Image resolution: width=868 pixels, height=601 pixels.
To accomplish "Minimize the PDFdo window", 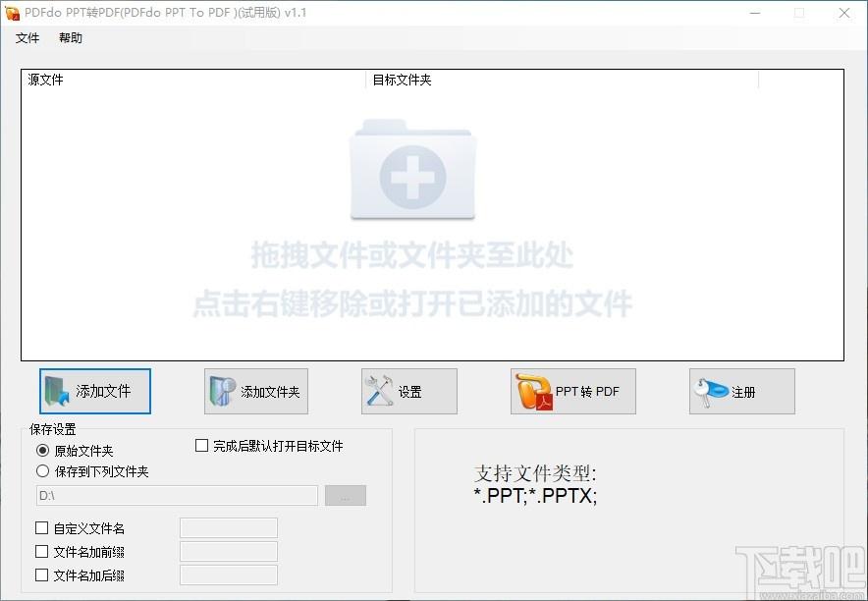I will 755,13.
